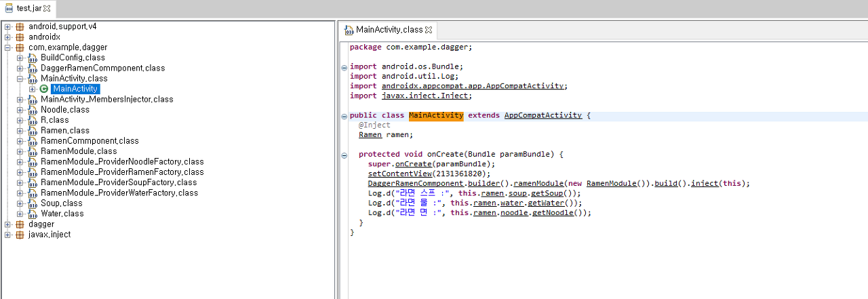Screen dimensions: 868x299
Task: Expand the BuildConfig.class node
Action: pyautogui.click(x=20, y=58)
